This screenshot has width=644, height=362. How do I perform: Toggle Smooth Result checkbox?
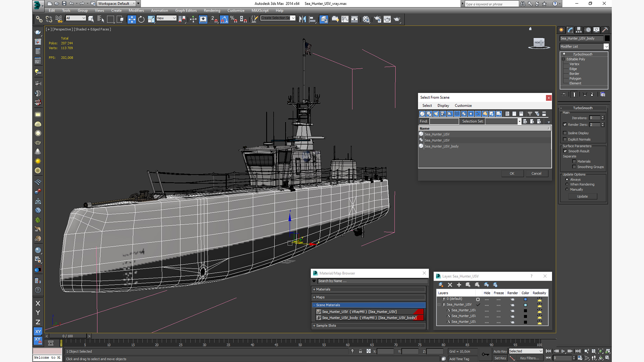coord(565,151)
